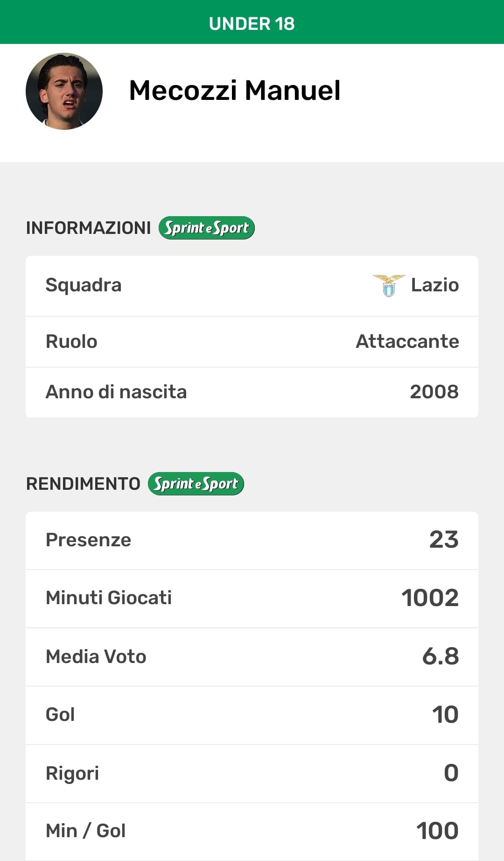Image resolution: width=504 pixels, height=861 pixels.
Task: Tap the SprintеSport badge beside Rendimento
Action: pyautogui.click(x=196, y=484)
